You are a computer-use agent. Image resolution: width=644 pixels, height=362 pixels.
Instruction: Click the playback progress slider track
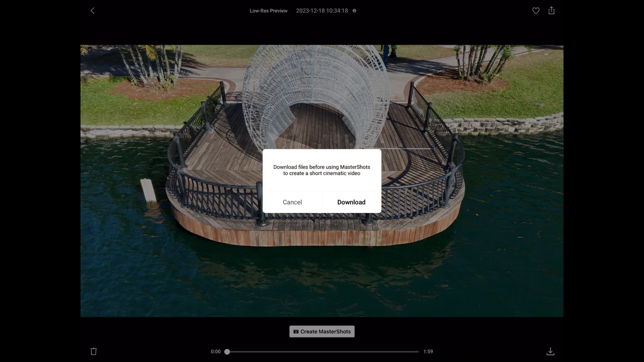[322, 352]
